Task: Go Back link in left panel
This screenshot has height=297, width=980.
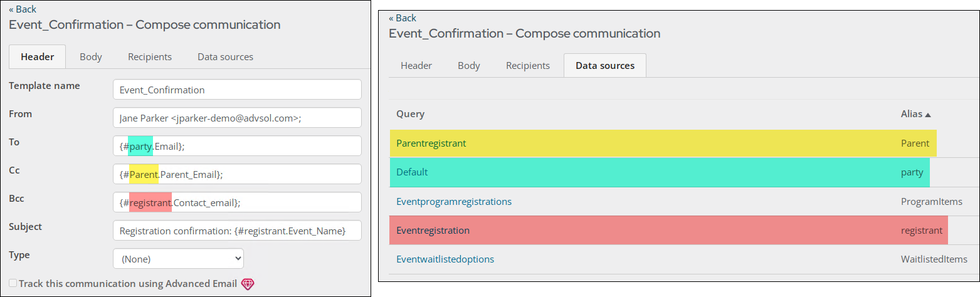Action: click(x=23, y=9)
